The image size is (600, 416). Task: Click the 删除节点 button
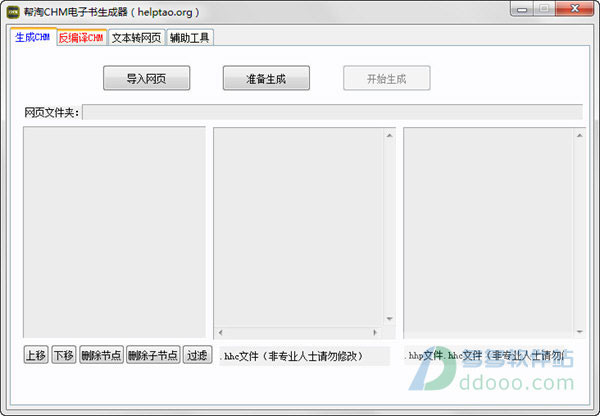(x=101, y=355)
